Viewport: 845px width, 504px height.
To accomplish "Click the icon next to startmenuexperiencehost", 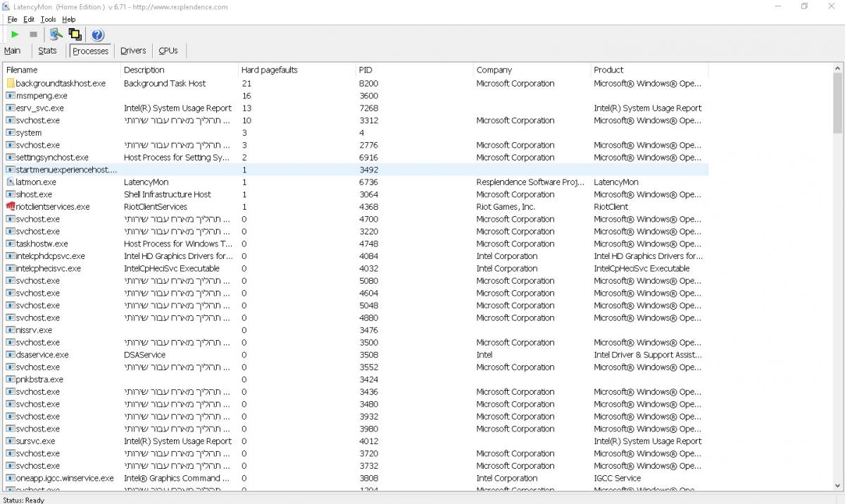I will coord(11,170).
